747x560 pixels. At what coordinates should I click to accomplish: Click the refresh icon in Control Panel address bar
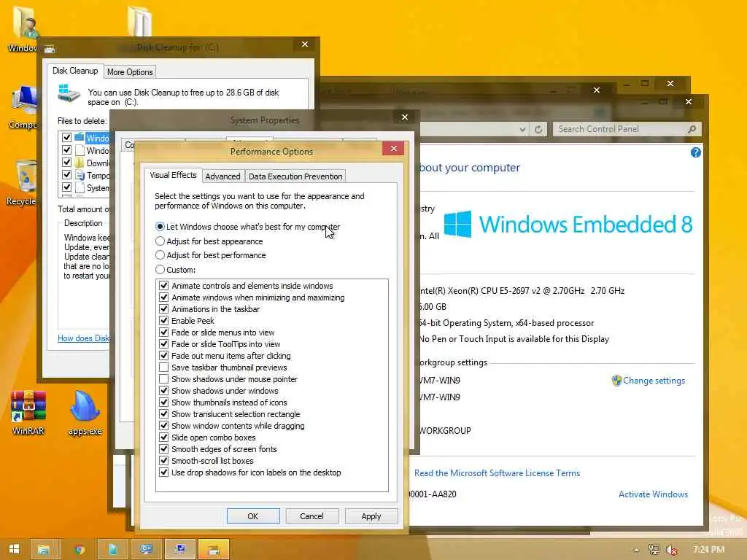click(538, 129)
